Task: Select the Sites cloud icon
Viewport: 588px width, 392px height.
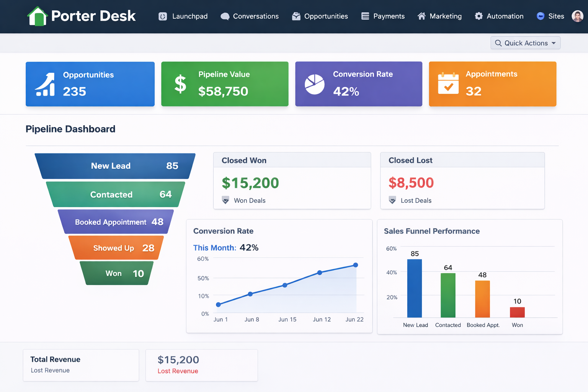Action: coord(540,16)
